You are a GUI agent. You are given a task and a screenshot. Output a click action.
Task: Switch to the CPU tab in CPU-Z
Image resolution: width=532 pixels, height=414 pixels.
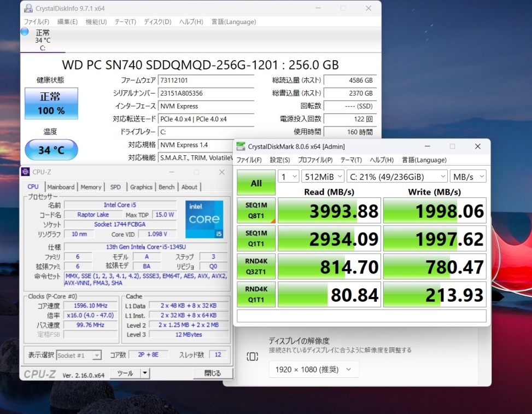33,186
